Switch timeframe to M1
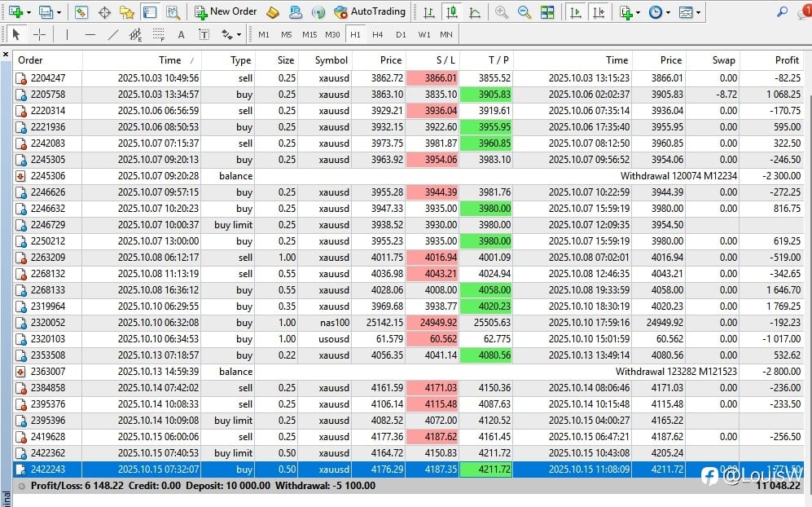The image size is (812, 507). (264, 35)
